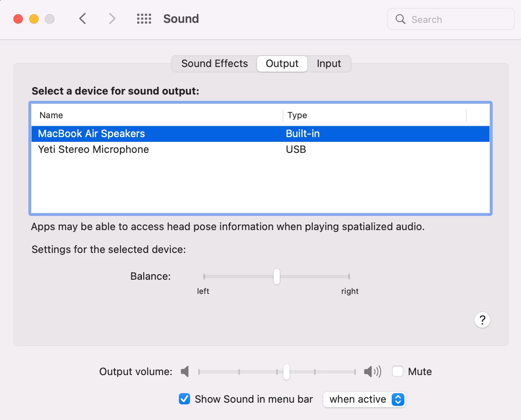Go forward with the right chevron
The image size is (521, 420).
click(x=112, y=19)
